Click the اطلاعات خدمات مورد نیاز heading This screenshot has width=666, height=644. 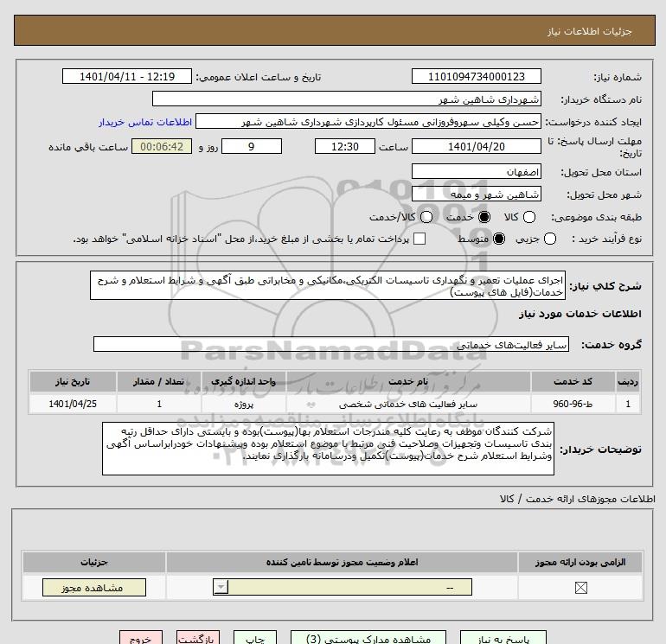click(580, 314)
